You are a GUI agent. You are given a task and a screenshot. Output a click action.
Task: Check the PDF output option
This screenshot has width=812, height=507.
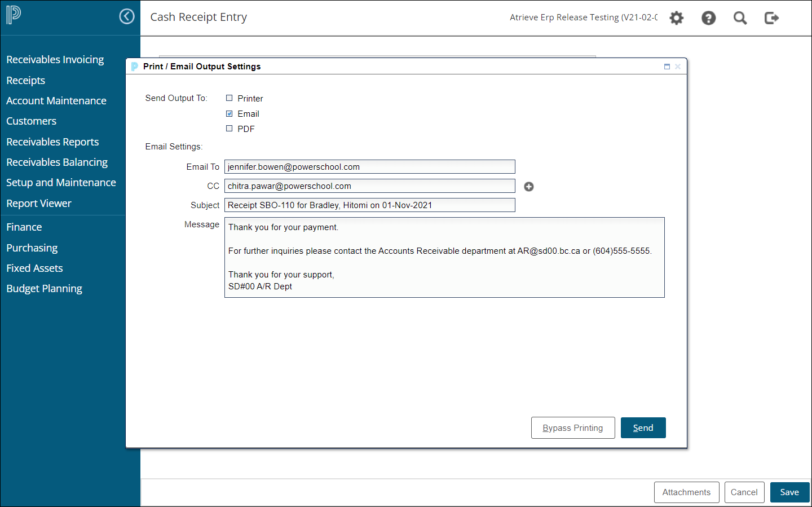[x=229, y=129]
